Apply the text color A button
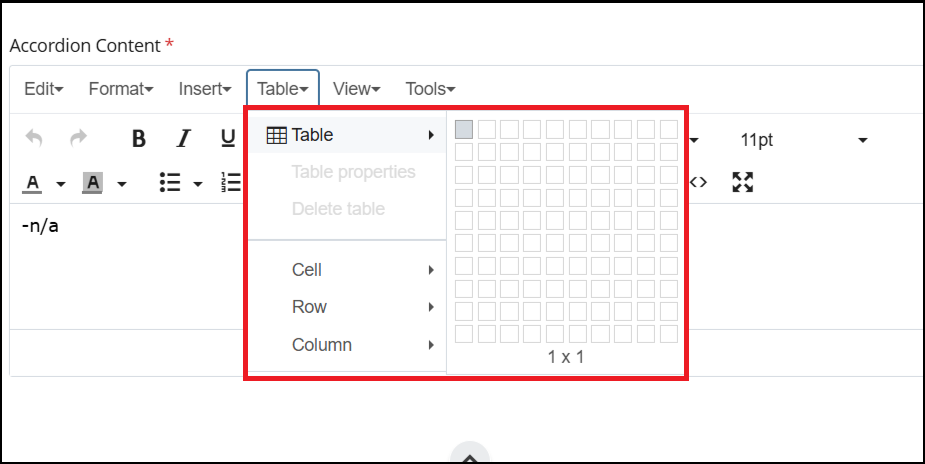 (33, 183)
